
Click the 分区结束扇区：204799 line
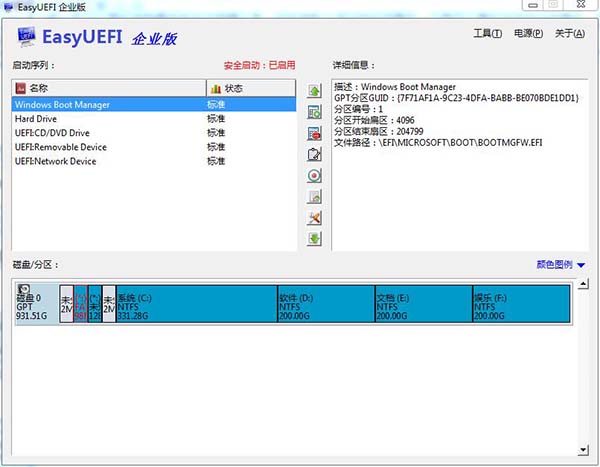[378, 132]
